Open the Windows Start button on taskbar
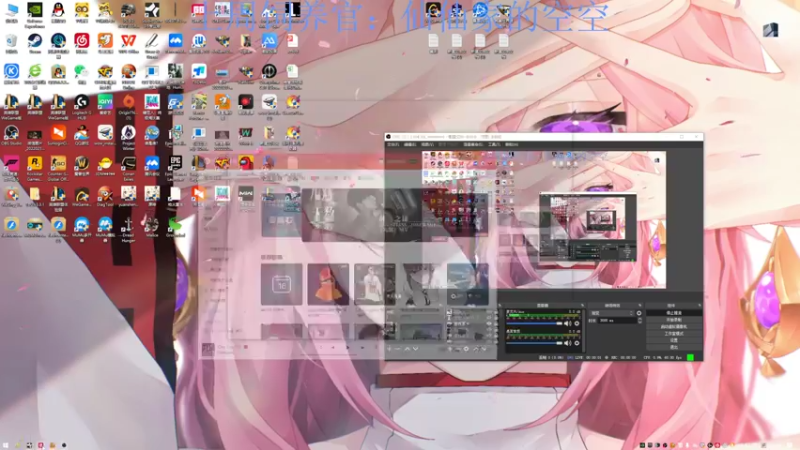The width and height of the screenshot is (800, 450). pyautogui.click(x=6, y=445)
